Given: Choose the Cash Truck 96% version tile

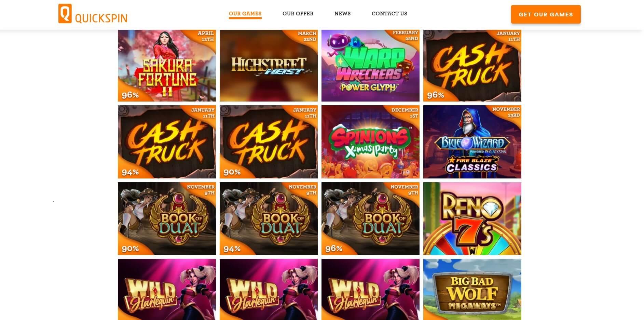Looking at the screenshot, I should (472, 66).
